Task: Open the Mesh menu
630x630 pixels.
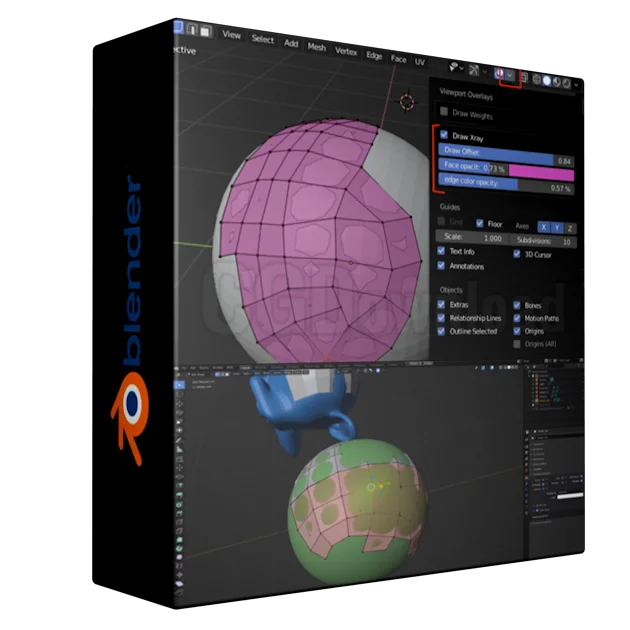Action: (x=317, y=47)
